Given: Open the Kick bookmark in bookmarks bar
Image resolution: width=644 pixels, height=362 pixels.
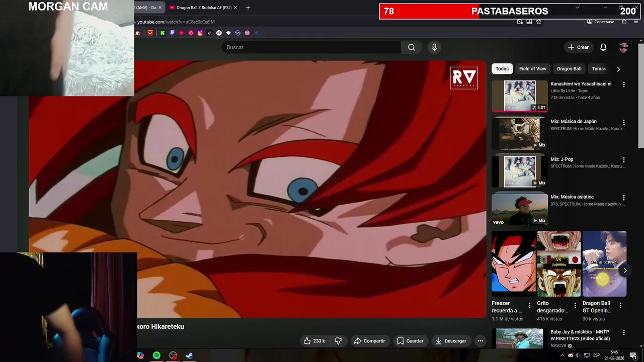Looking at the screenshot, I should 163,33.
